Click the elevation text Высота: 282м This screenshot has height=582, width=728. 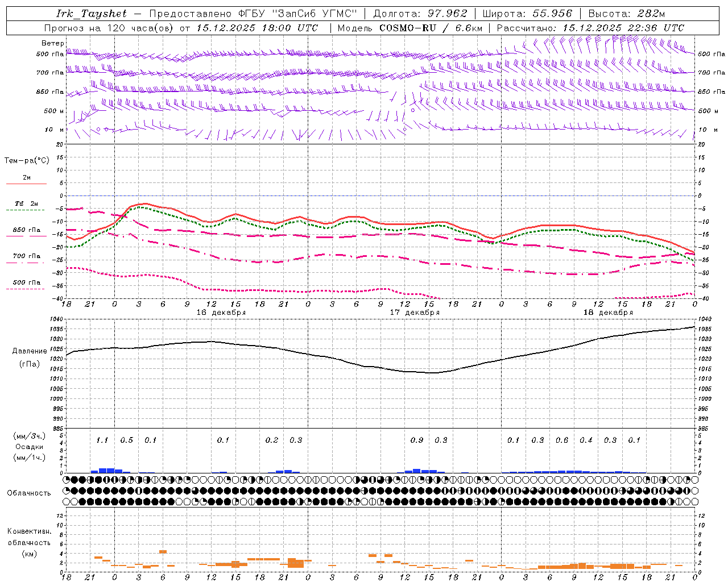tap(627, 14)
